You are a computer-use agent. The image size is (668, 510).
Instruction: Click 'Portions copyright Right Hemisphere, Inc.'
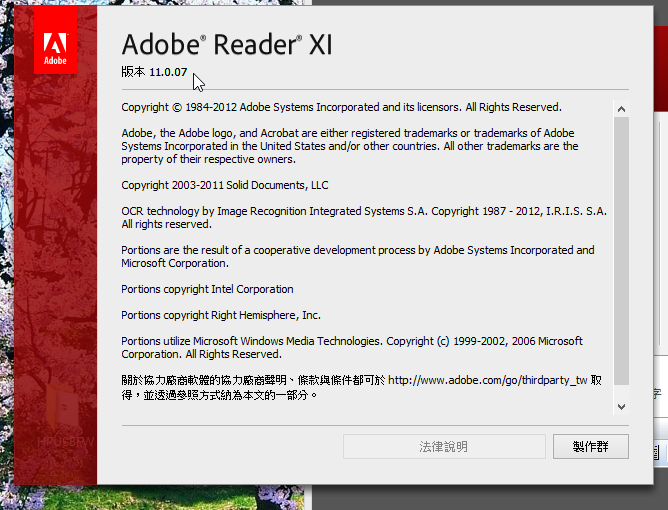(221, 315)
